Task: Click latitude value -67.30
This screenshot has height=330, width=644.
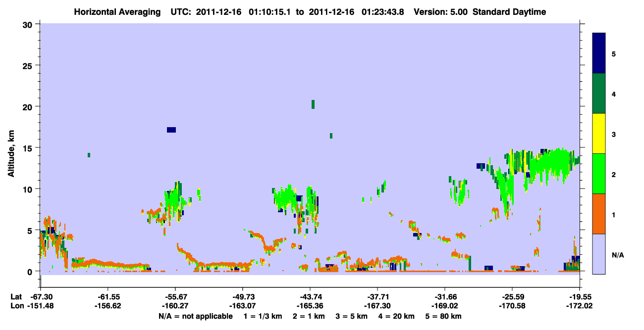Action: click(40, 297)
